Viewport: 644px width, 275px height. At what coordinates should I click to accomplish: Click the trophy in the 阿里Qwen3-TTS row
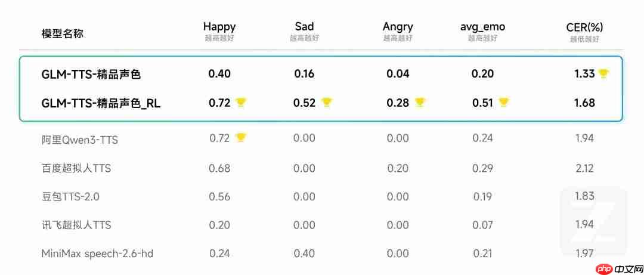[x=240, y=138]
